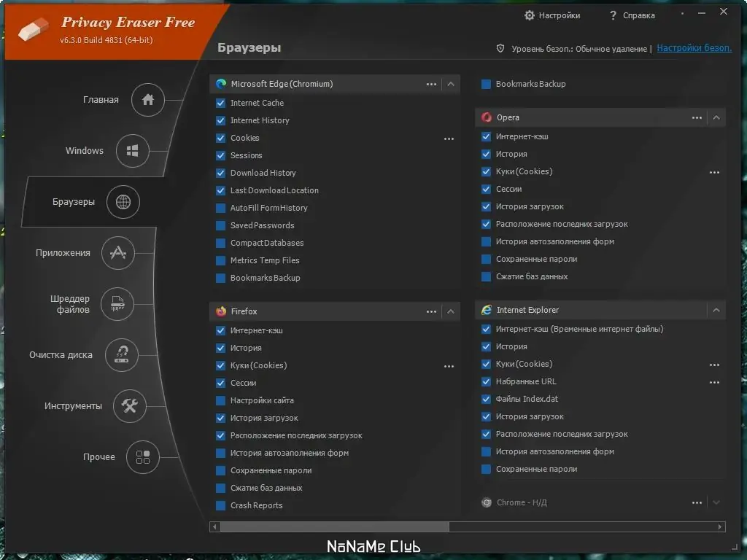
Task: Click the horizontal scrollbar thumb
Action: [x=334, y=526]
